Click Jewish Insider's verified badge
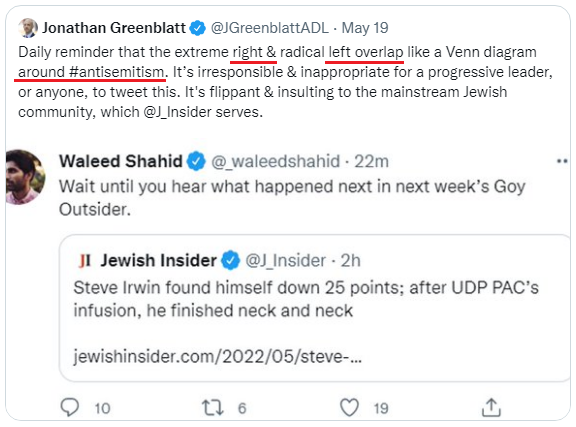This screenshot has height=427, width=576. tap(230, 260)
